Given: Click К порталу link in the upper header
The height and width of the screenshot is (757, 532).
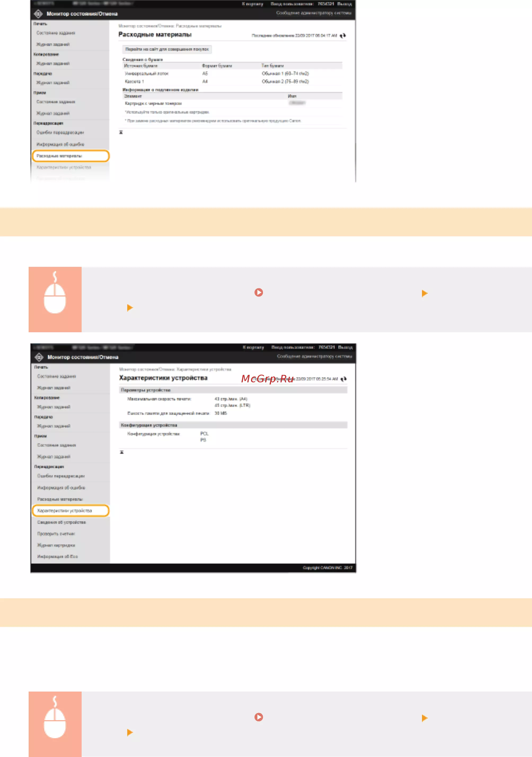Looking at the screenshot, I should coord(252,4).
